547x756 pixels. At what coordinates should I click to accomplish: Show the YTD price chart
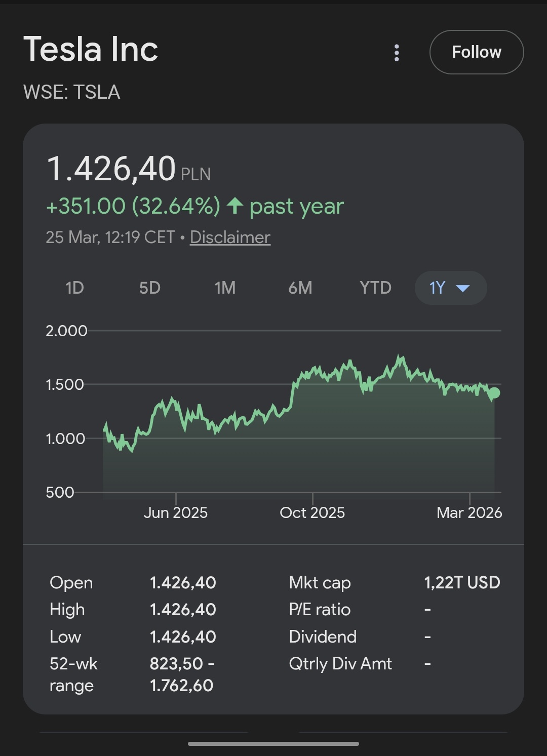coord(375,288)
